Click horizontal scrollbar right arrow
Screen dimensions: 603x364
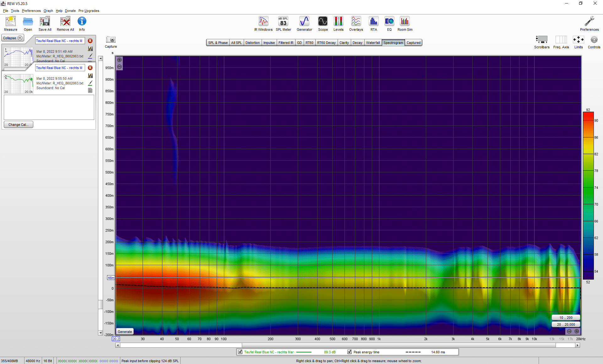coord(577,345)
